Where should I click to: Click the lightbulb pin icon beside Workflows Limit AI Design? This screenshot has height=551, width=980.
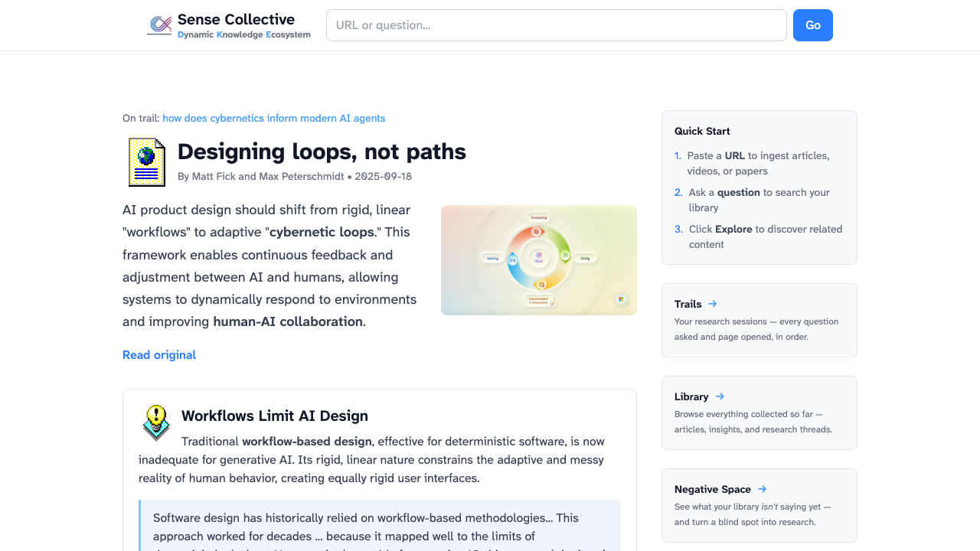click(156, 423)
